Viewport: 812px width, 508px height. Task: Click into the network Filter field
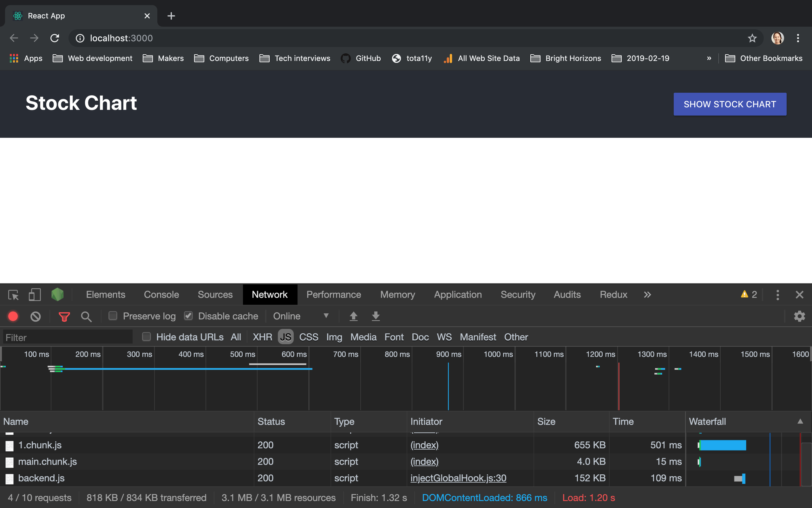click(x=68, y=337)
